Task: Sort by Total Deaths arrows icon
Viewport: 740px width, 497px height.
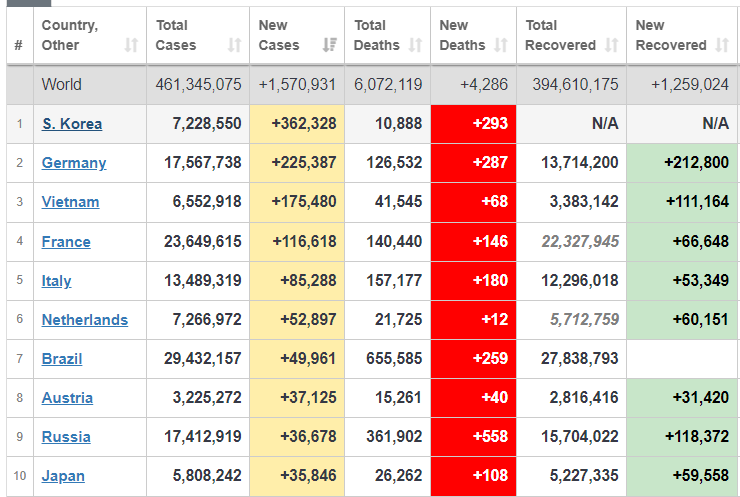Action: 415,45
